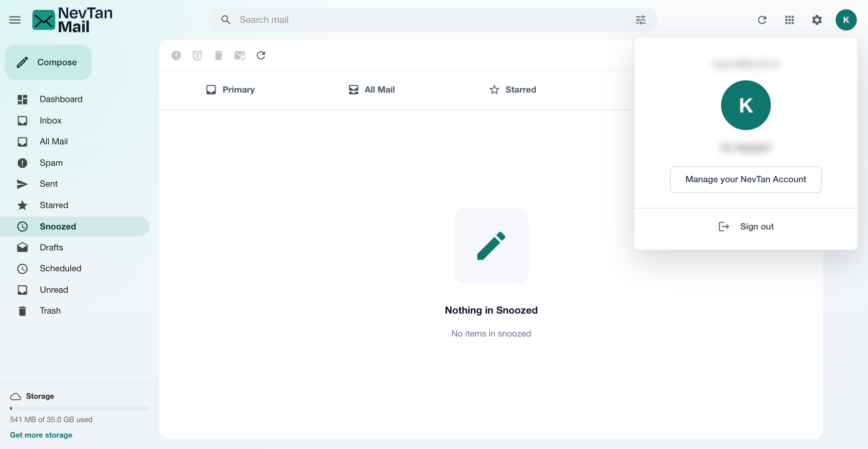
Task: Open the Trash folder
Action: 75,311
